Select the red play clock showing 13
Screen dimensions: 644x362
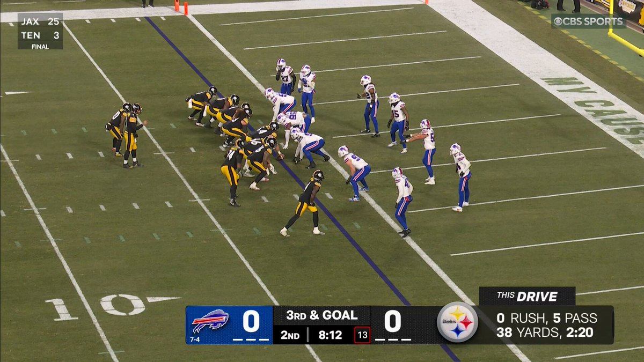pyautogui.click(x=362, y=335)
